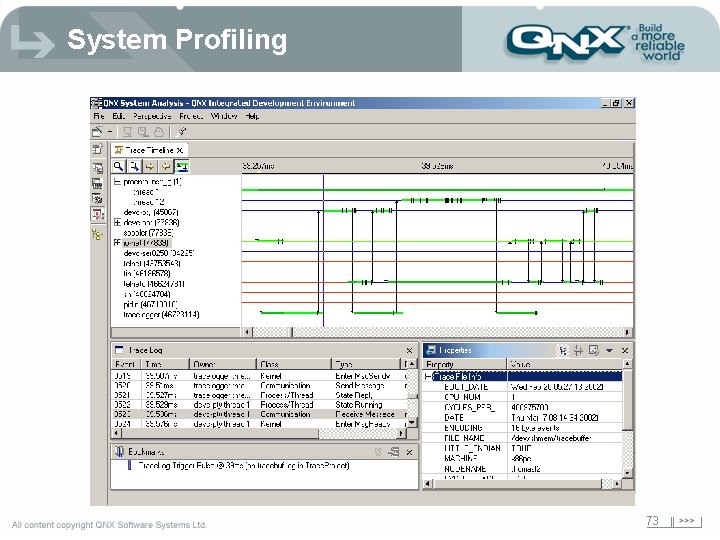The width and height of the screenshot is (720, 540).
Task: Click the timeline left scroll arrow
Action: point(248,332)
